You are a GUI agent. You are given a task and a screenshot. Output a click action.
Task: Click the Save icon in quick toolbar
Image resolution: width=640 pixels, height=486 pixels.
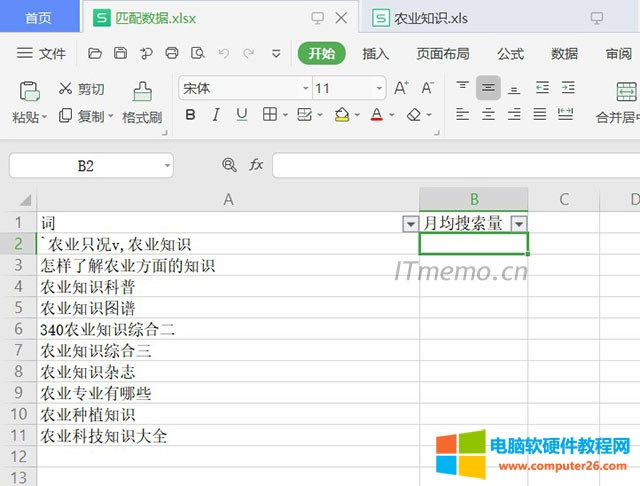pos(120,53)
